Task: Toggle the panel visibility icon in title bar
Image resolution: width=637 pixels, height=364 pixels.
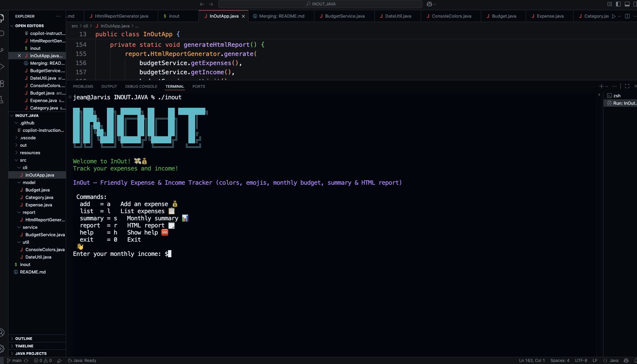Action: [x=627, y=4]
